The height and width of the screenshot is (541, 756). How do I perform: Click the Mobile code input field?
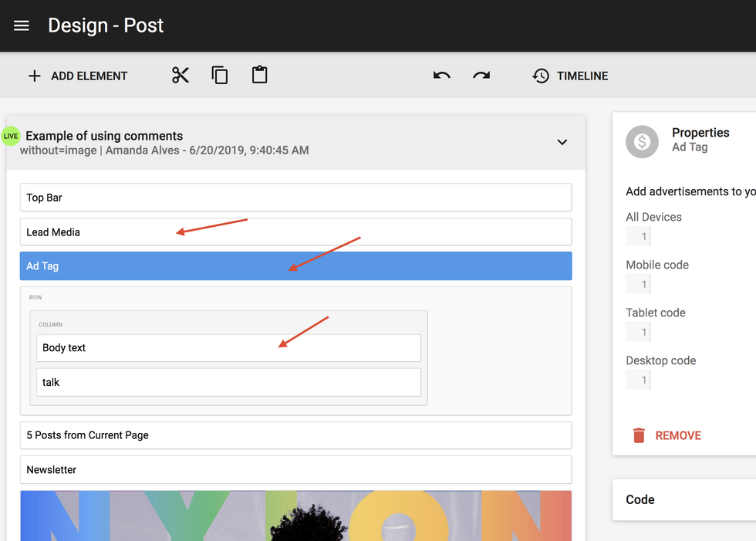point(639,285)
